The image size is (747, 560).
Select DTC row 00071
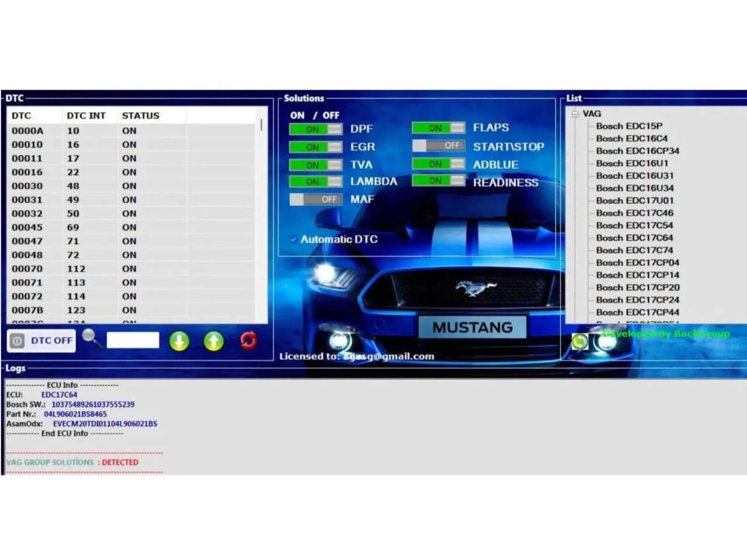point(132,283)
